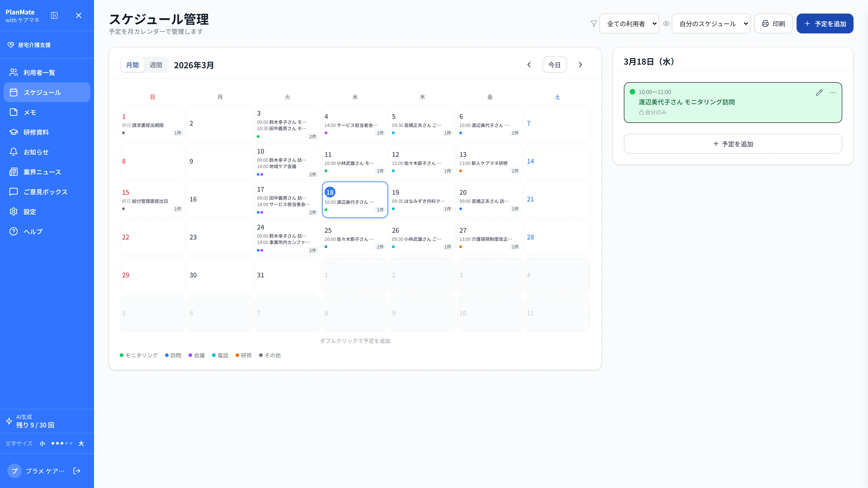Click the blue 予定を追加 button at top
The width and height of the screenshot is (868, 488).
pyautogui.click(x=825, y=23)
